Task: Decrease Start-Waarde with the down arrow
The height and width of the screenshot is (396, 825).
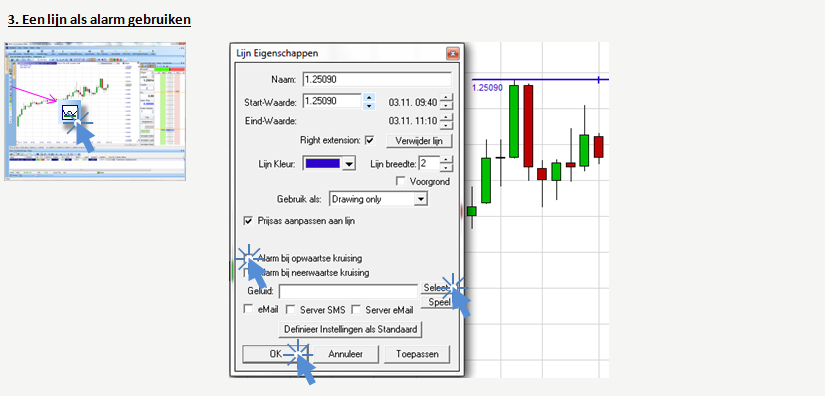Action: [369, 105]
